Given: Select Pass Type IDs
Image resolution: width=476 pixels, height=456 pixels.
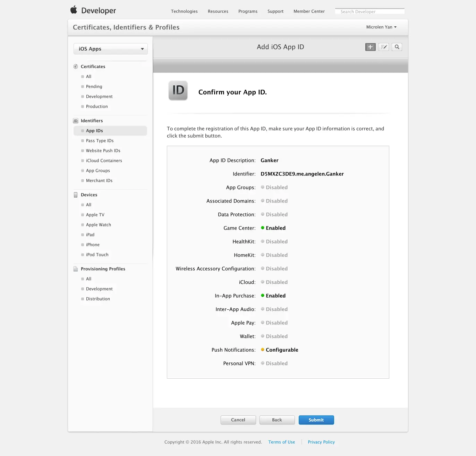Looking at the screenshot, I should (100, 141).
